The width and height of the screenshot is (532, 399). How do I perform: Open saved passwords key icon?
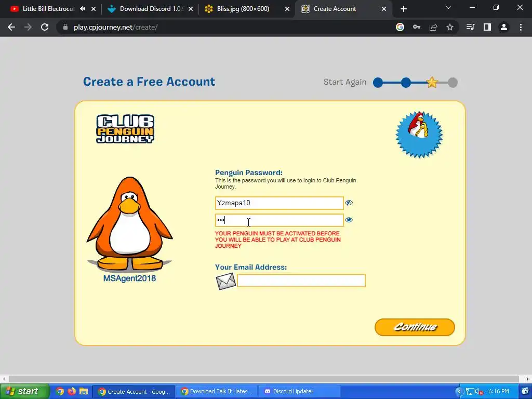pos(417,27)
